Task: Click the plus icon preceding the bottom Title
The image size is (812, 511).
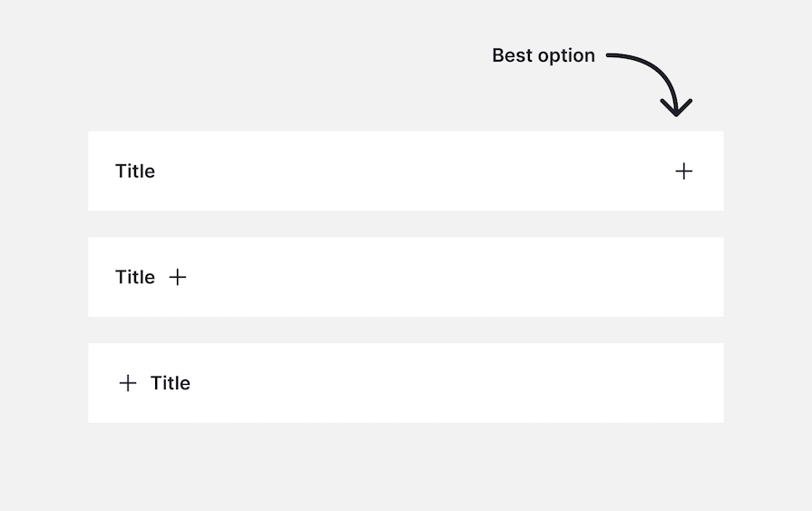Action: coord(128,383)
